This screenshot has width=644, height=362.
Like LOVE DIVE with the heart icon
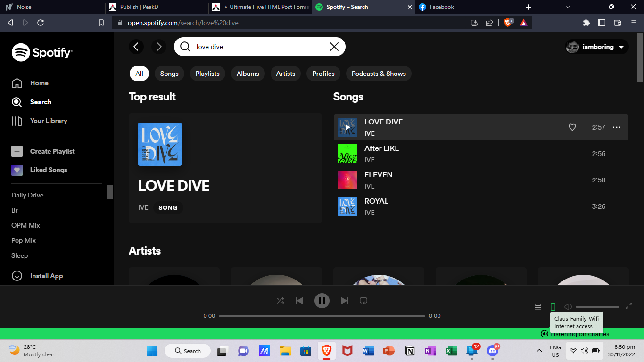(572, 127)
